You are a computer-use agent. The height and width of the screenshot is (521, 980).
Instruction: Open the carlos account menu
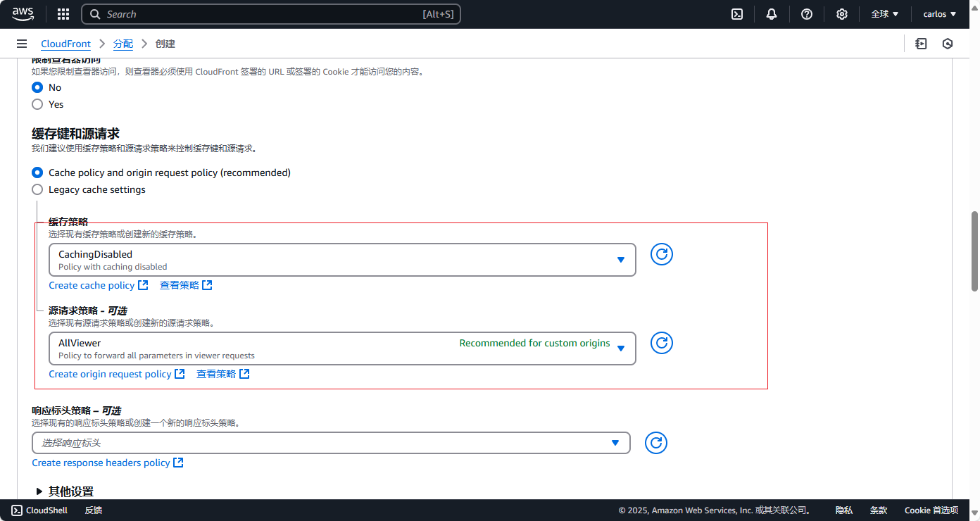click(940, 14)
